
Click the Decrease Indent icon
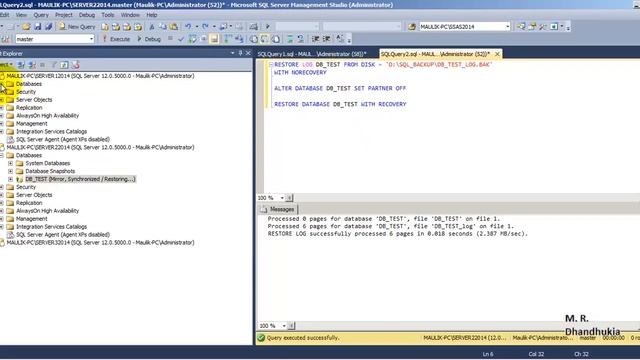click(316, 39)
